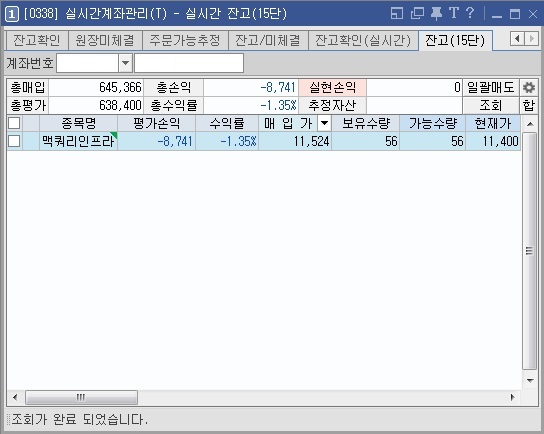Click the 조회 button
Screen dimensions: 544x434
tap(491, 105)
